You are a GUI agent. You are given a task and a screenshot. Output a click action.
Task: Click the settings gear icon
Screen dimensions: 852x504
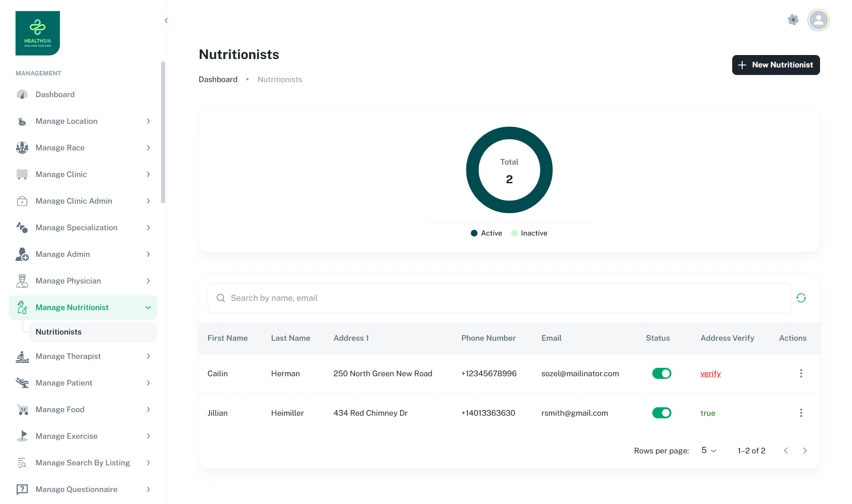[793, 20]
